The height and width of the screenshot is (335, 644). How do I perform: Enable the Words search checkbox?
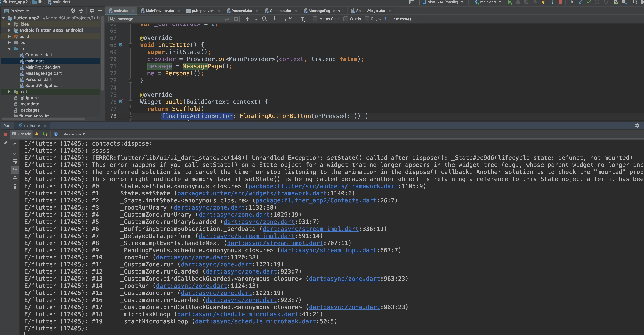[346, 19]
